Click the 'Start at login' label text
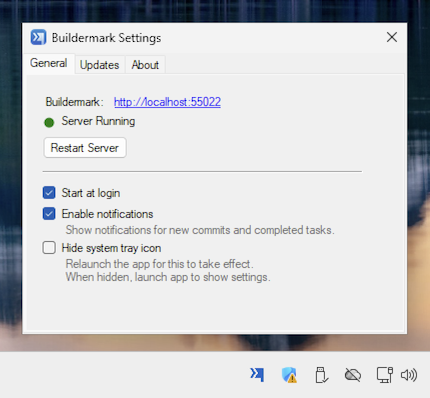This screenshot has height=398, width=430. pyautogui.click(x=91, y=193)
